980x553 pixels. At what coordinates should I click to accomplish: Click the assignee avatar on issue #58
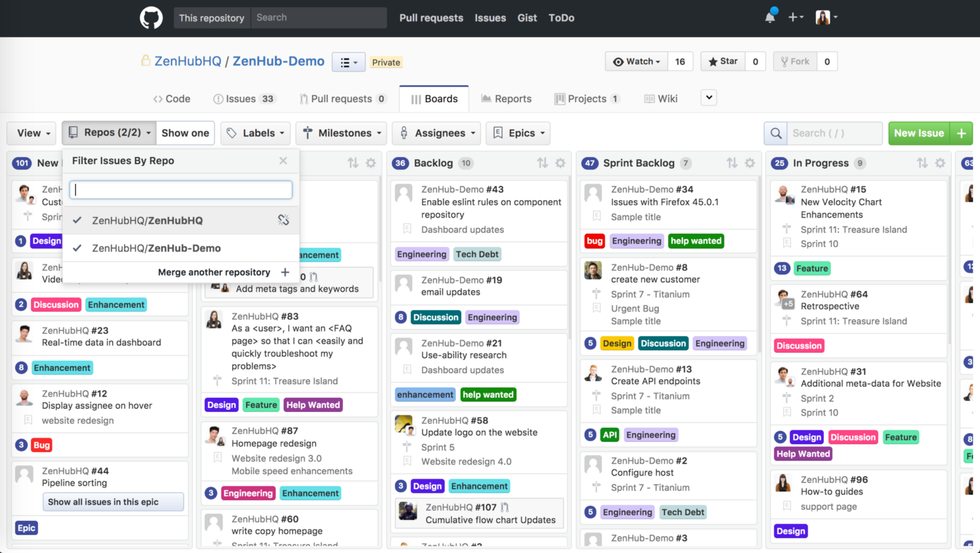[x=404, y=424]
